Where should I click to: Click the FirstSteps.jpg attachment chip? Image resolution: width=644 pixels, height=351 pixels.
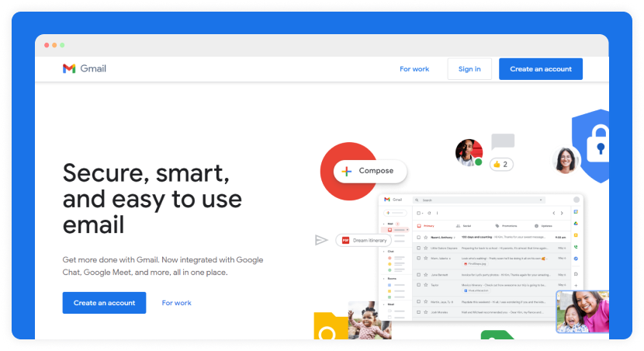[x=474, y=264]
